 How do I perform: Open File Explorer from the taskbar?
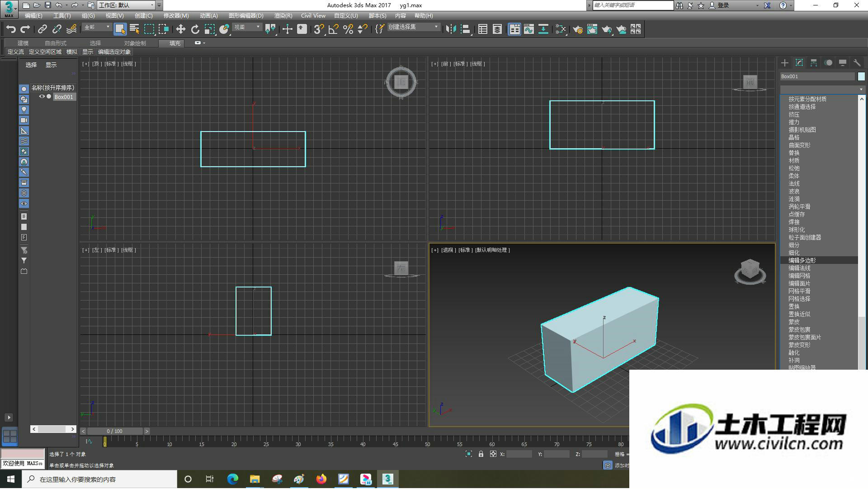[x=255, y=480]
